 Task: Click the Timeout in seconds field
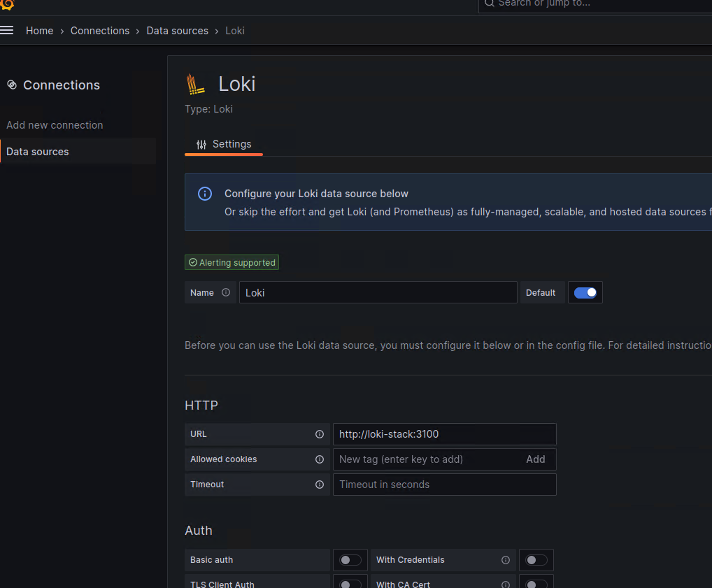tap(445, 485)
